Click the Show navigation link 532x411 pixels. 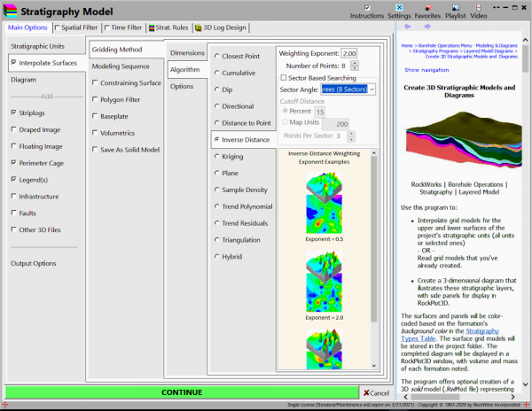point(426,70)
